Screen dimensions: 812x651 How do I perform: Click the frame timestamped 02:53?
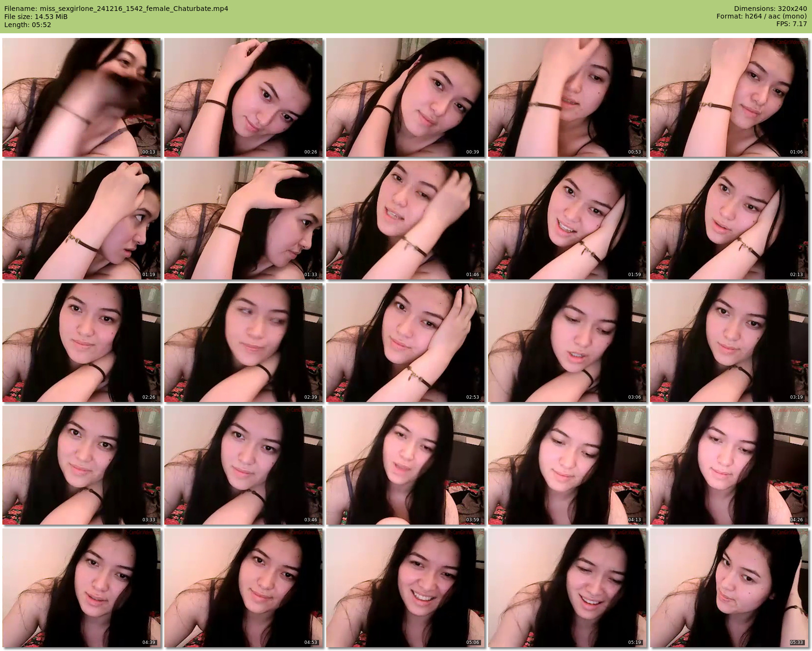coord(406,343)
